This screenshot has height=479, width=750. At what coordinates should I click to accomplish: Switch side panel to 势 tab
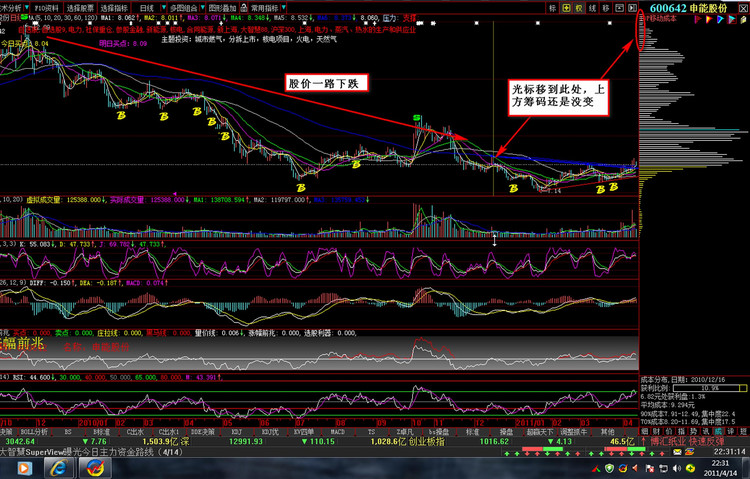694,432
